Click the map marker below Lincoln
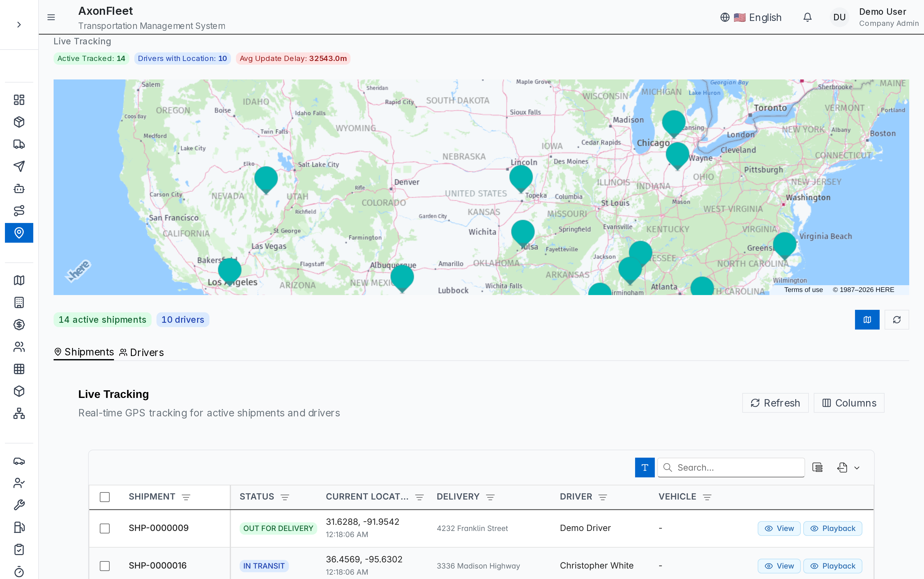 click(521, 178)
